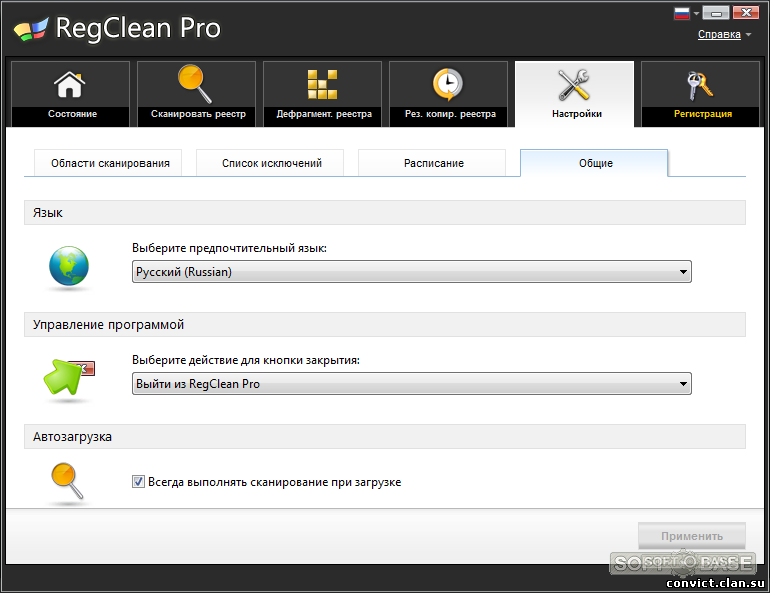Click the globe icon in Язык section
This screenshot has width=770, height=593.
[69, 266]
